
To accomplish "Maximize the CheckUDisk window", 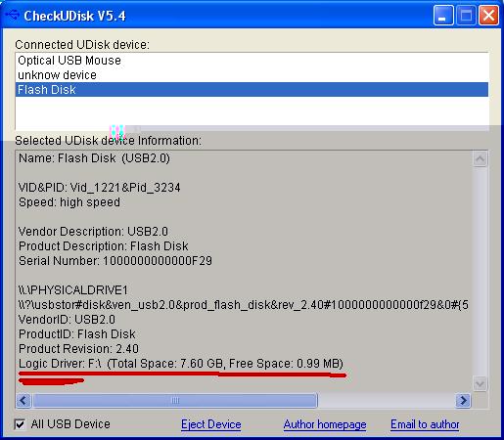I will [x=466, y=15].
